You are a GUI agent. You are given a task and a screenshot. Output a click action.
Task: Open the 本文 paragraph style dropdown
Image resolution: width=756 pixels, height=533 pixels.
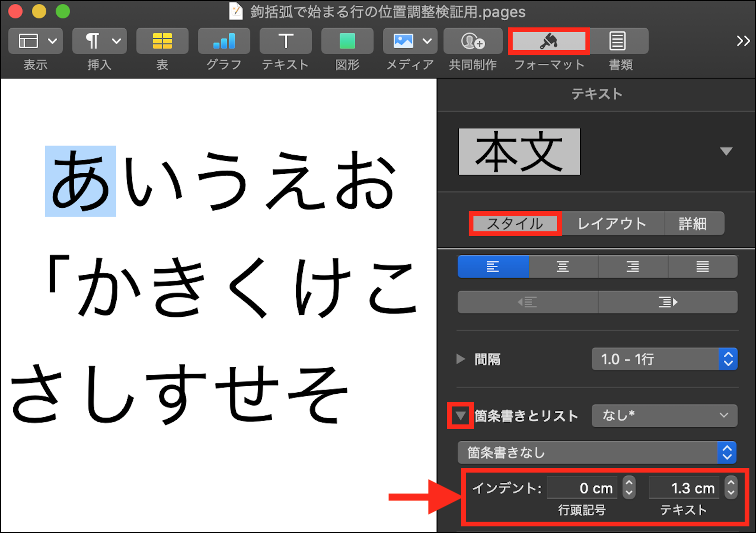pyautogui.click(x=726, y=152)
